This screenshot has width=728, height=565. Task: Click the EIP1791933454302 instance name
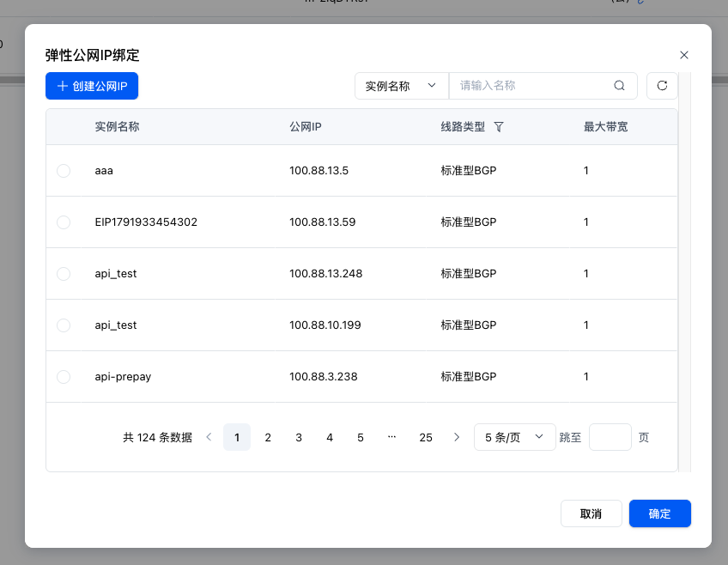click(146, 222)
